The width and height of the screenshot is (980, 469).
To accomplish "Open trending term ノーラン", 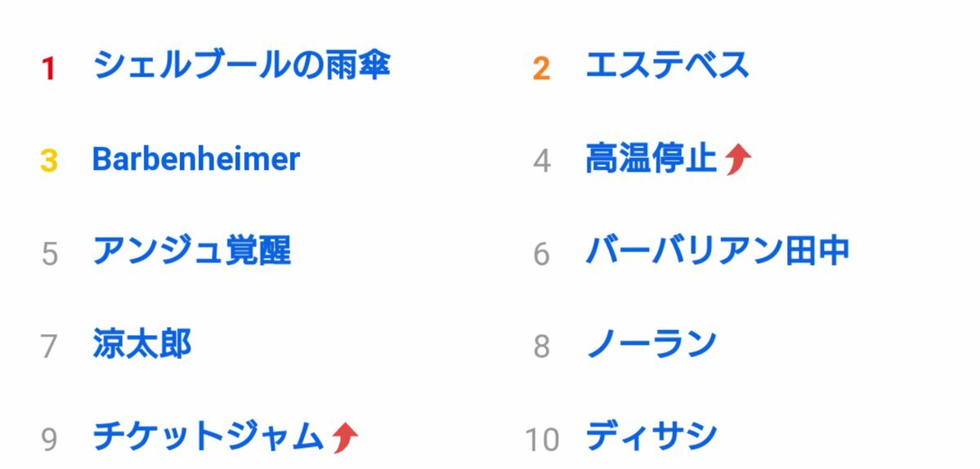I will tap(651, 344).
